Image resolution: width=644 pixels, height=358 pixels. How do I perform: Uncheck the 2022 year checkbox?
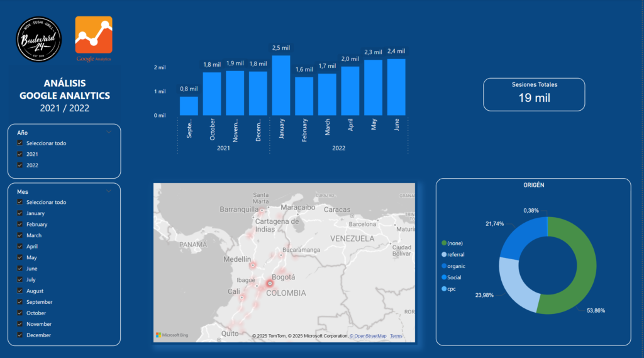[19, 165]
